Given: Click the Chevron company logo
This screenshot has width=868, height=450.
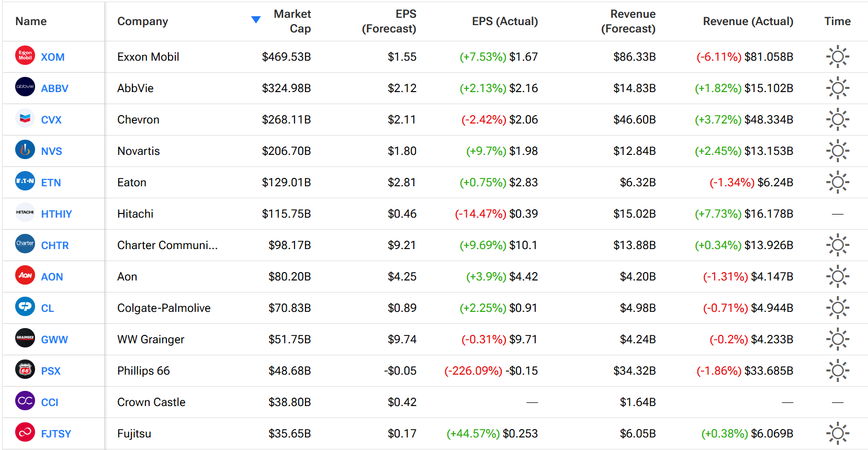Looking at the screenshot, I should point(25,118).
